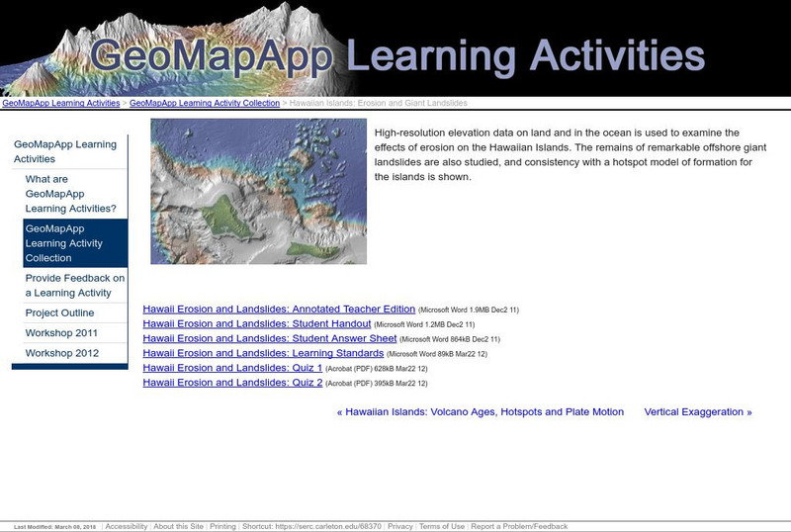Image resolution: width=791 pixels, height=532 pixels.
Task: Click Report a Problem/Feedback footer link
Action: point(520,526)
